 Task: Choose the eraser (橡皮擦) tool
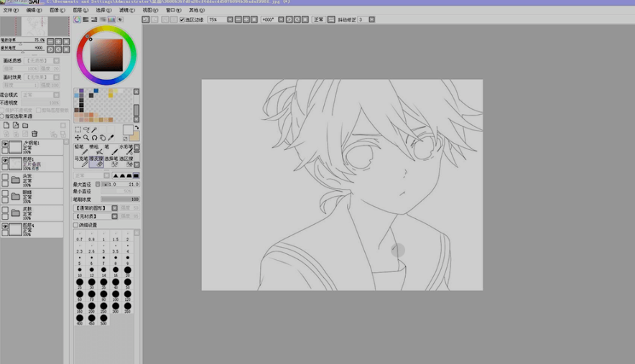96,162
